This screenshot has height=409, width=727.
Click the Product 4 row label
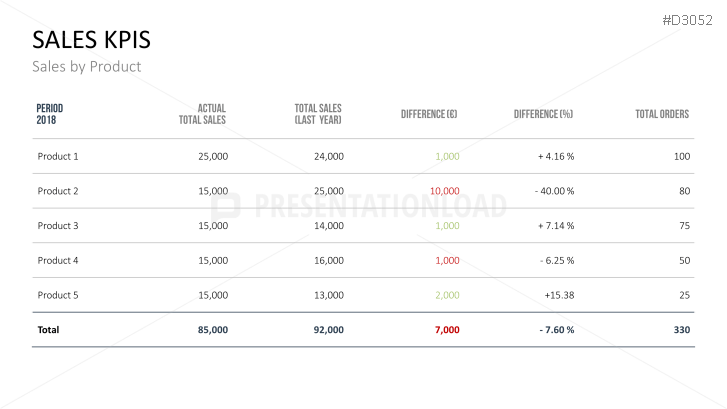[x=58, y=261]
